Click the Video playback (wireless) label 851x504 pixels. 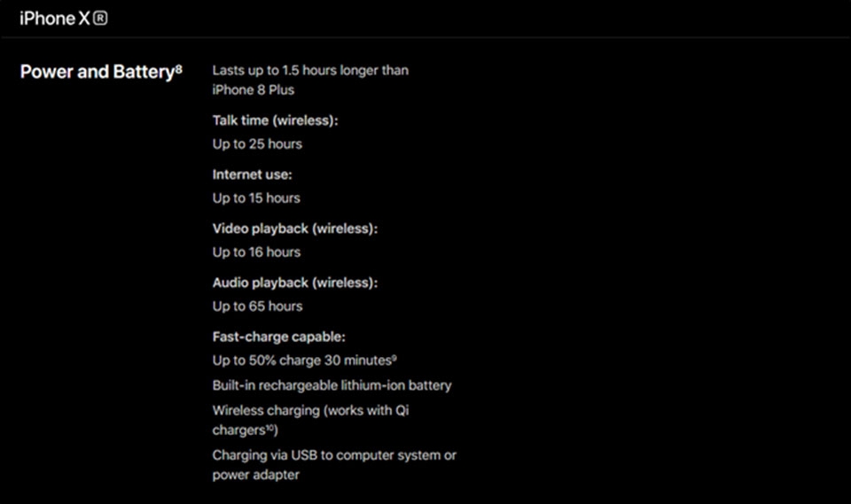click(x=295, y=229)
